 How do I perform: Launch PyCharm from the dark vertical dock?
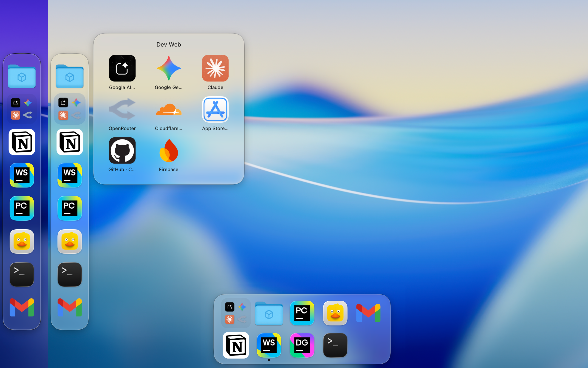point(22,208)
